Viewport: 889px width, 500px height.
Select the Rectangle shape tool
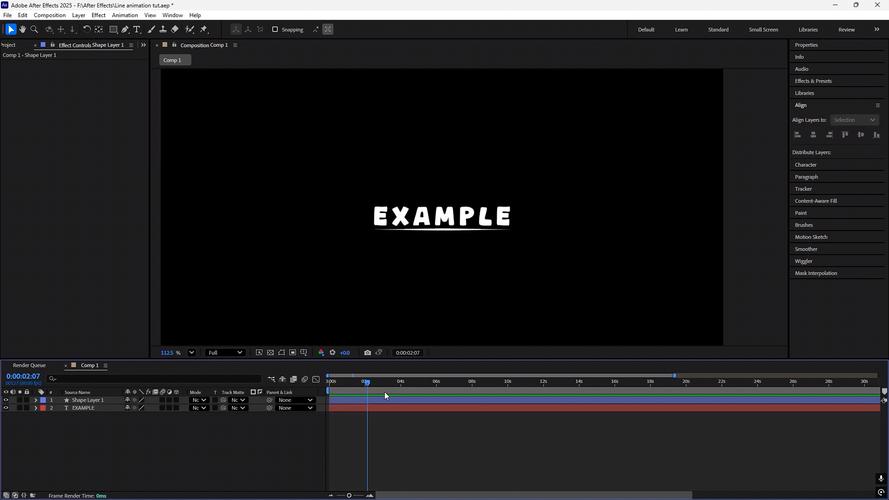coord(112,29)
